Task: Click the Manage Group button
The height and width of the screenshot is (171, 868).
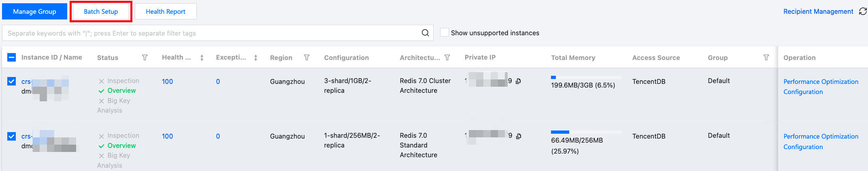Action: tap(34, 11)
